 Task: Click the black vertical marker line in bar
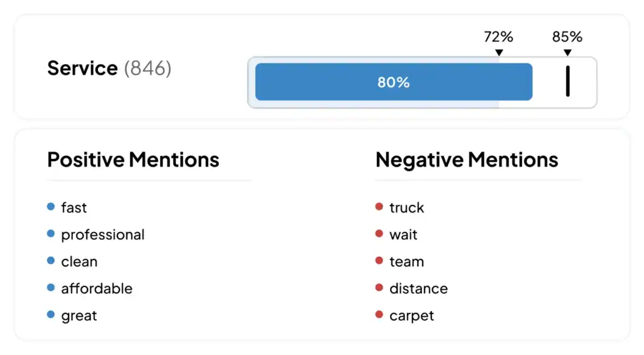[x=567, y=82]
